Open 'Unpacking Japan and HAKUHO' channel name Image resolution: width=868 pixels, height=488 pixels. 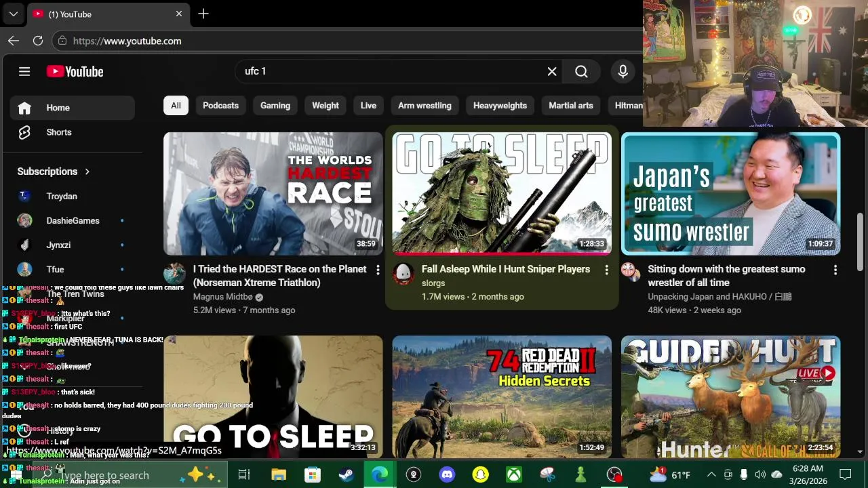coord(719,297)
